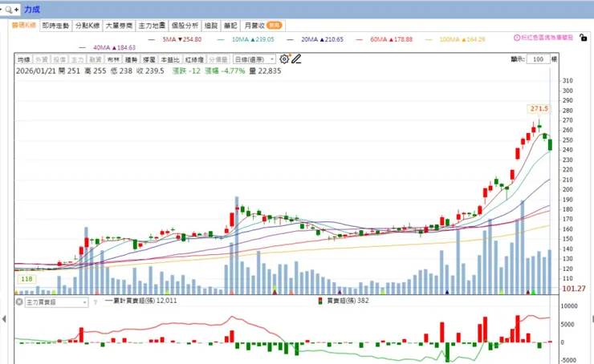Toggle the 融資 overlay button
The width and height of the screenshot is (594, 364).
[x=95, y=59]
